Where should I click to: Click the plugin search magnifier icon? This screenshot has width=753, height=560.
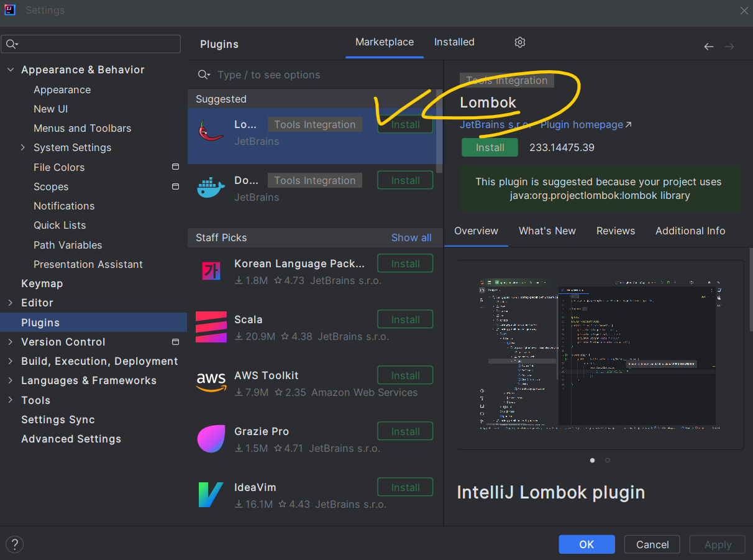click(x=204, y=75)
